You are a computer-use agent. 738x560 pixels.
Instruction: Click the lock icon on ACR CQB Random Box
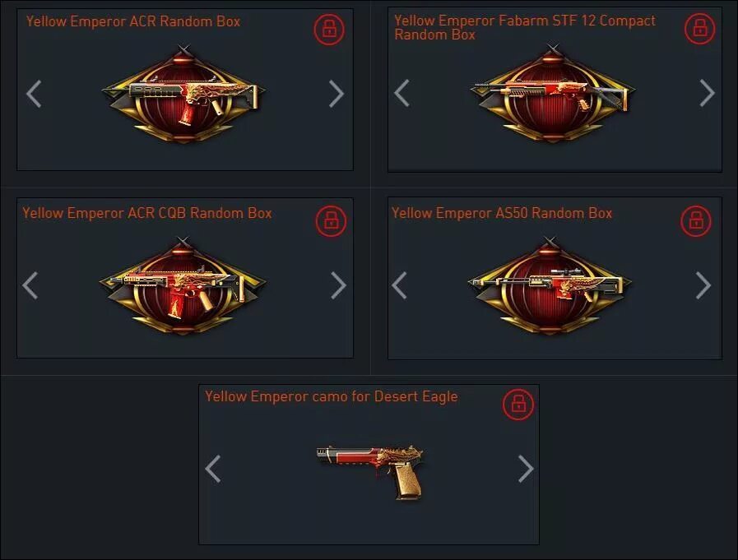(331, 220)
